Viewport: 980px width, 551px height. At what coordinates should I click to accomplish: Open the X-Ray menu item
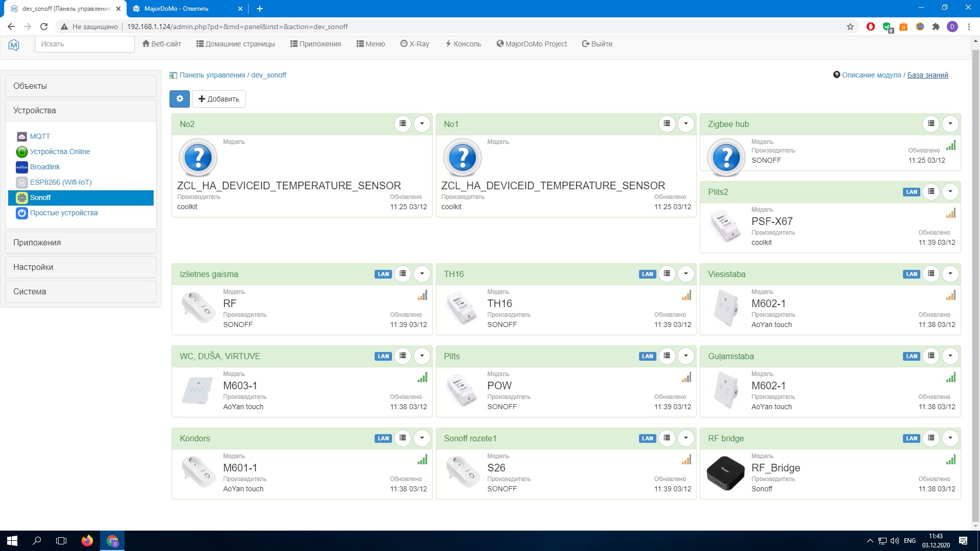(x=414, y=44)
